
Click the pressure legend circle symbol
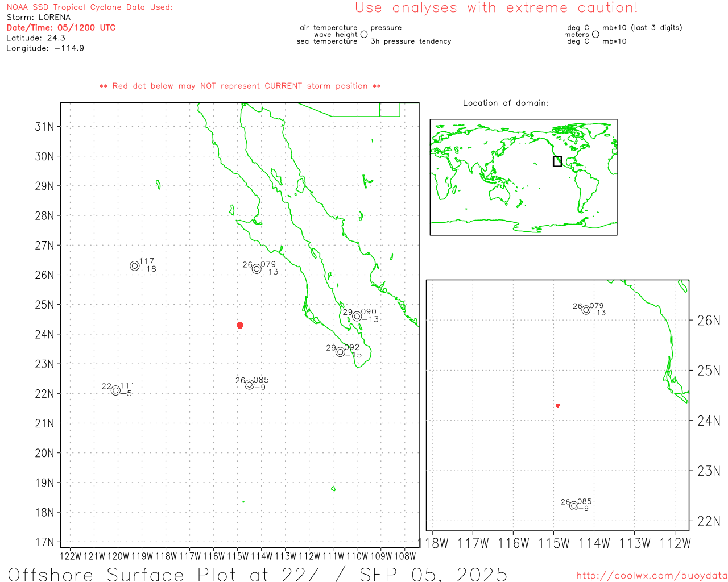coord(364,34)
